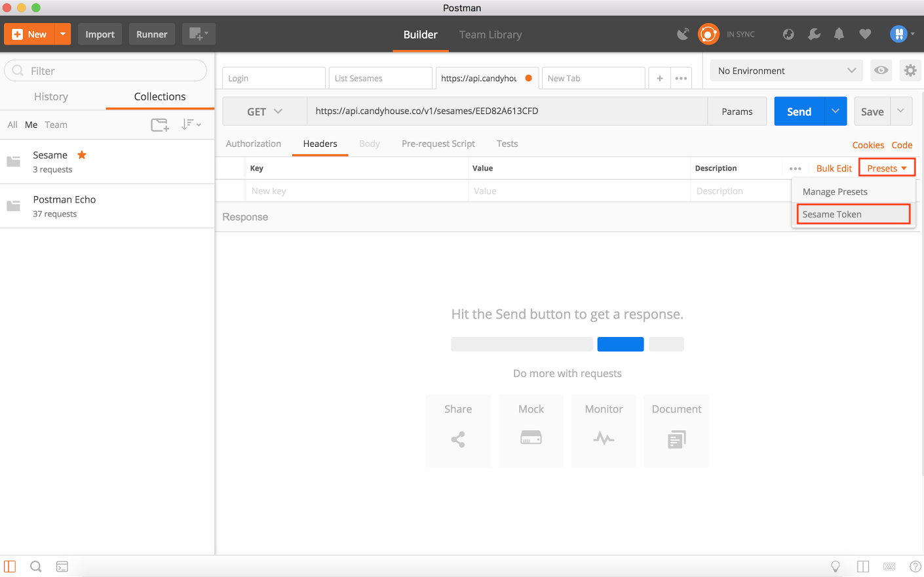
Task: Click the request URL field
Action: (507, 111)
